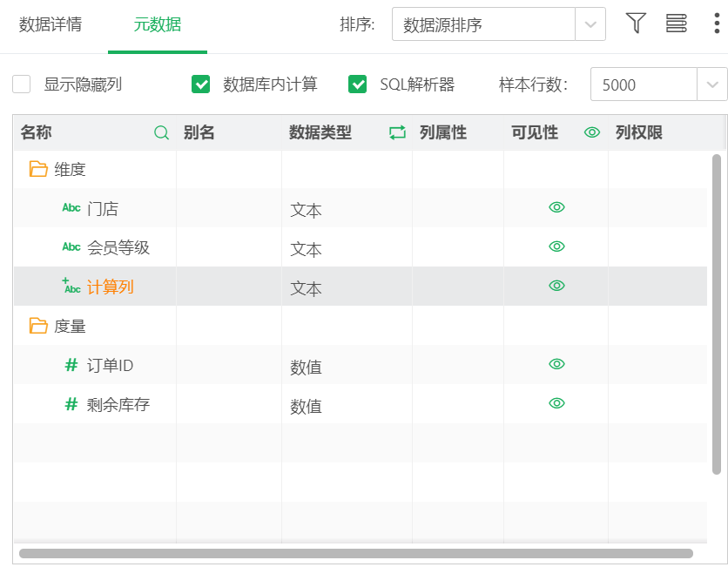Hide the 剩余库存 column via eye icon
Image resolution: width=728 pixels, height=567 pixels.
[557, 403]
